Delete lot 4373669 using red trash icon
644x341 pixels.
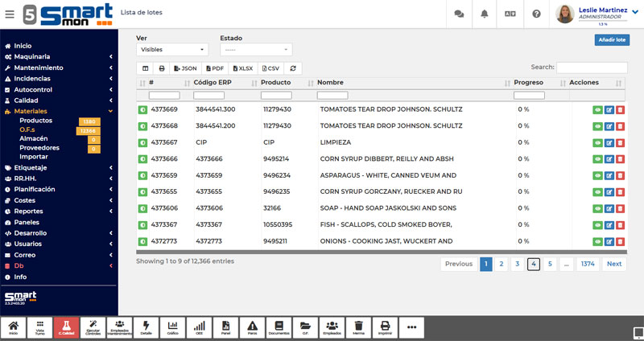point(621,109)
